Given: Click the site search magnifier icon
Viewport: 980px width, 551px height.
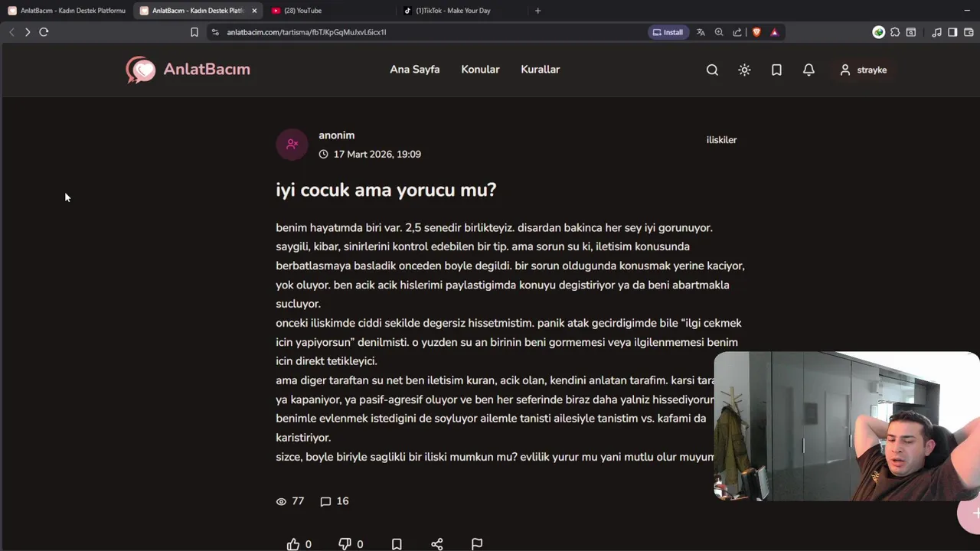Looking at the screenshot, I should [x=712, y=70].
